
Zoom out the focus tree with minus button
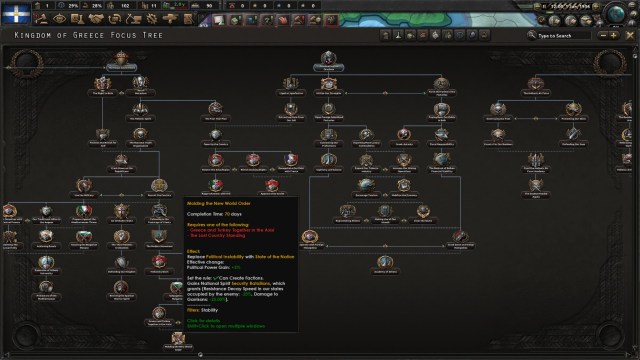[x=603, y=36]
